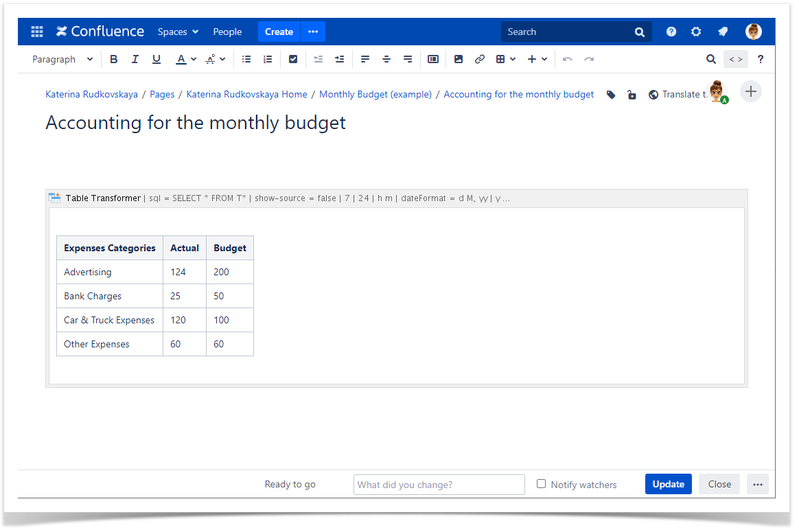Insert an image or file

pos(459,60)
